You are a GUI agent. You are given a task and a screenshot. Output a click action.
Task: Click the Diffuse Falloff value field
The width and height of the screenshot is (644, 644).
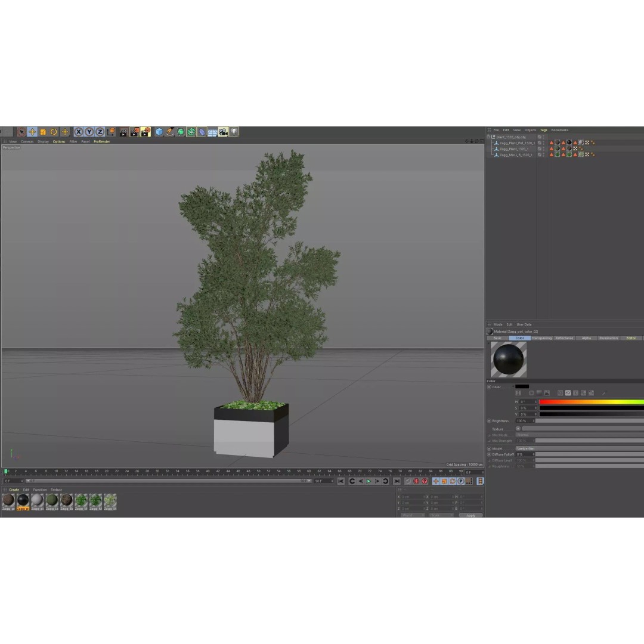525,454
